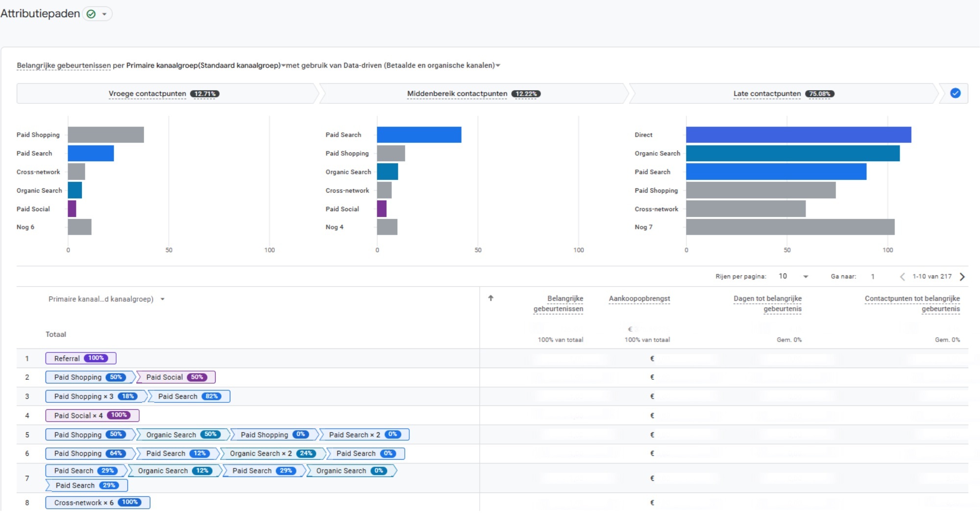Click the Cross-network × 6 path chip
Viewport: 980px width, 518px height.
[x=98, y=502]
